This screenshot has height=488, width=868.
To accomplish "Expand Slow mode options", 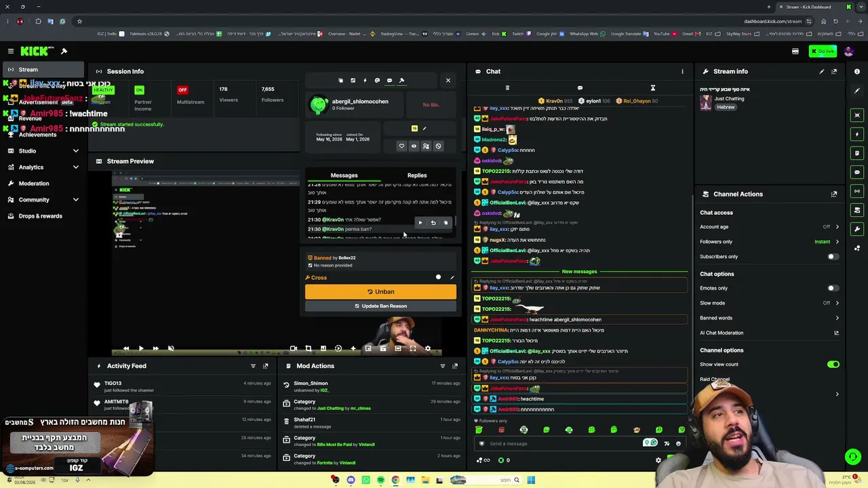I will tap(770, 303).
